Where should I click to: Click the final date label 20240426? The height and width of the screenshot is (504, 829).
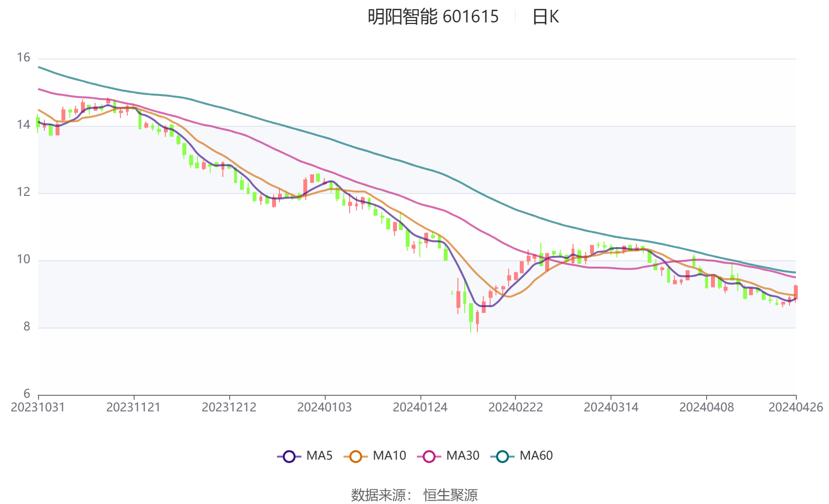coord(795,407)
